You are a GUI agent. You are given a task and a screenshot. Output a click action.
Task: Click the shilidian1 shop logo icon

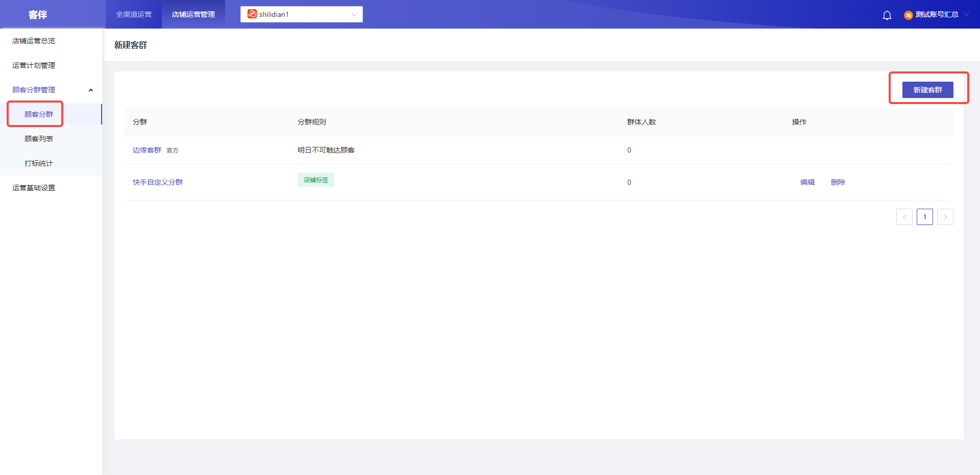pos(252,14)
